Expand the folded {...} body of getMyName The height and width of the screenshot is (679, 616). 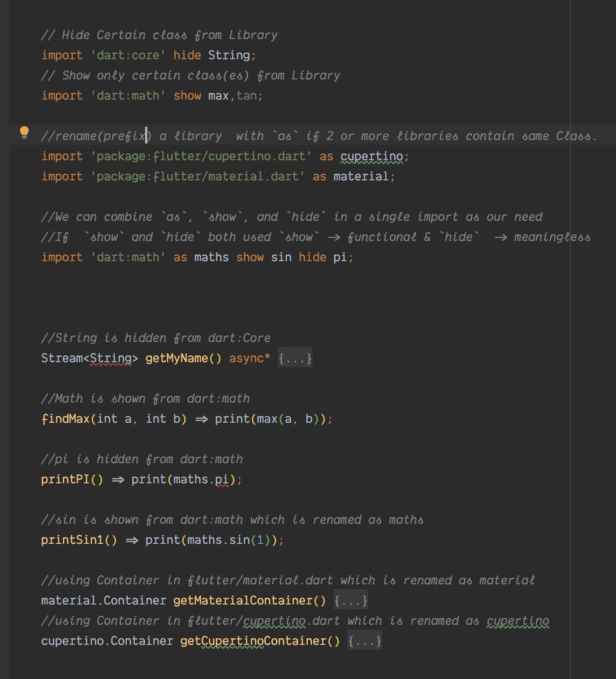point(295,358)
